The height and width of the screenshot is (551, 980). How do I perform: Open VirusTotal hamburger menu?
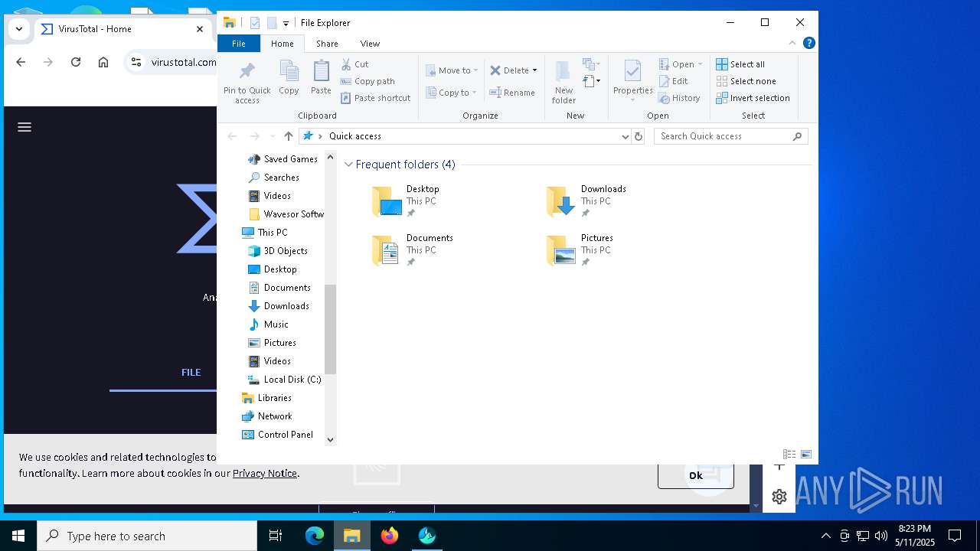[x=24, y=127]
